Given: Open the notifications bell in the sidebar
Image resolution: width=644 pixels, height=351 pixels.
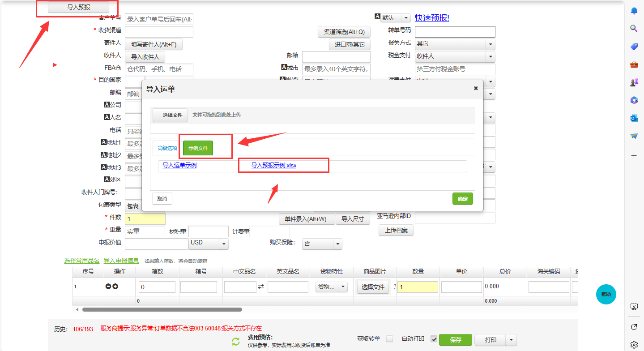Looking at the screenshot, I should pyautogui.click(x=634, y=11).
